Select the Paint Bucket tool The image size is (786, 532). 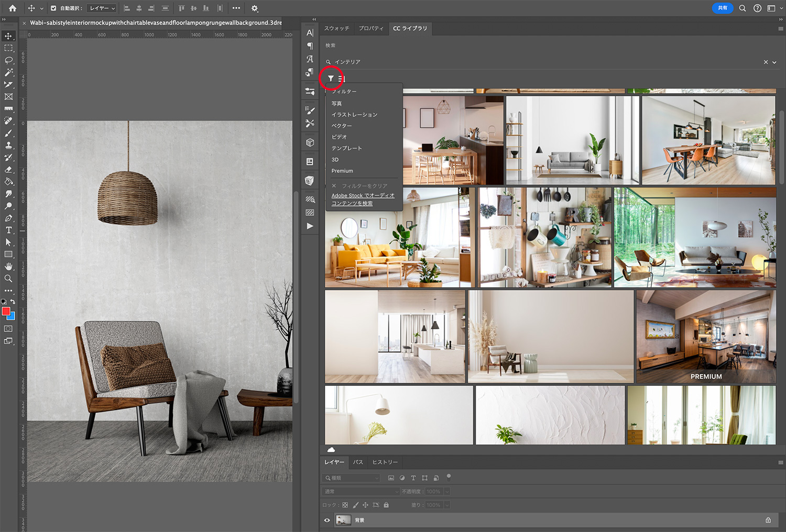8,182
